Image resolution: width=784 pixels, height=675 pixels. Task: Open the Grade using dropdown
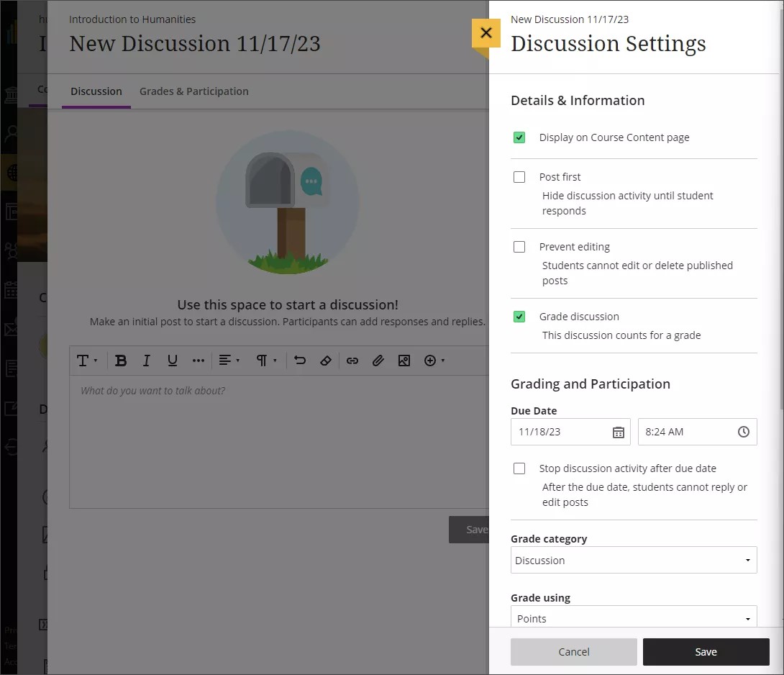tap(633, 617)
